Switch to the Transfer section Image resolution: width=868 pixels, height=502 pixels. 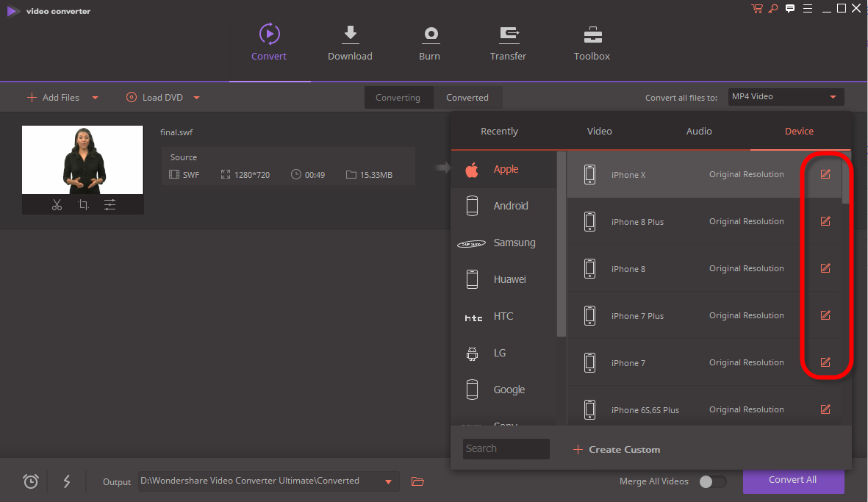pyautogui.click(x=508, y=42)
